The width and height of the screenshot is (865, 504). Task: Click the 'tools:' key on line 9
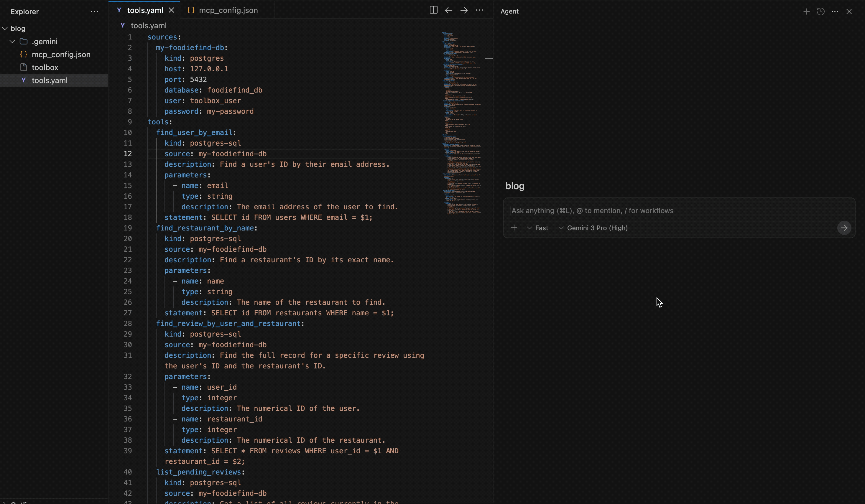[160, 122]
